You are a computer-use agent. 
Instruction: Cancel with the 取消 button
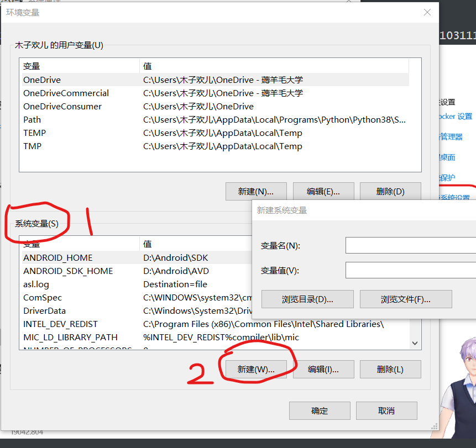point(386,410)
